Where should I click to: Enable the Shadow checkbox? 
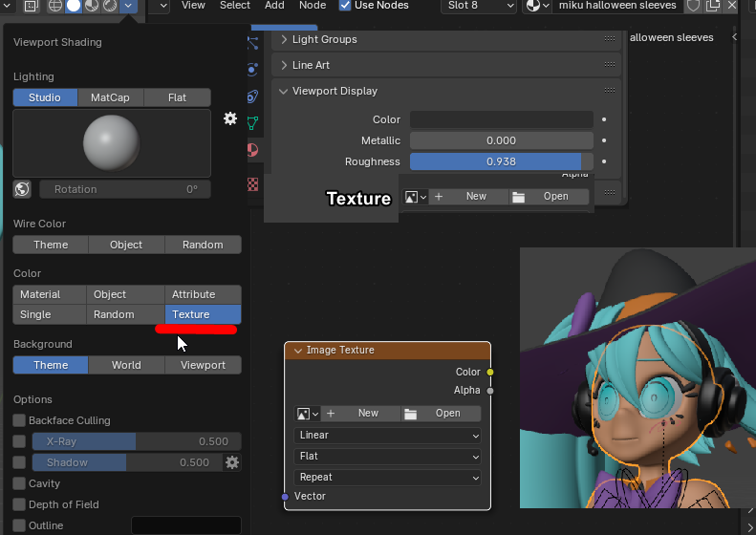19,462
